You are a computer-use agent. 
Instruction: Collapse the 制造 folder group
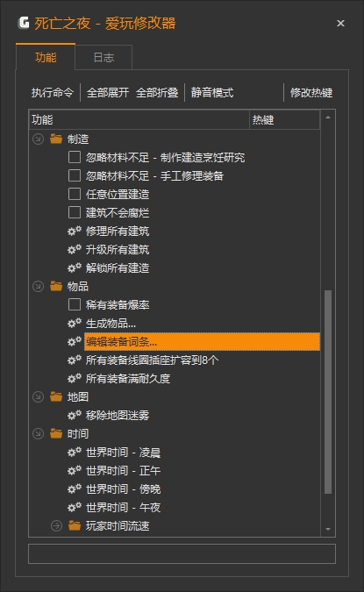pos(38,139)
